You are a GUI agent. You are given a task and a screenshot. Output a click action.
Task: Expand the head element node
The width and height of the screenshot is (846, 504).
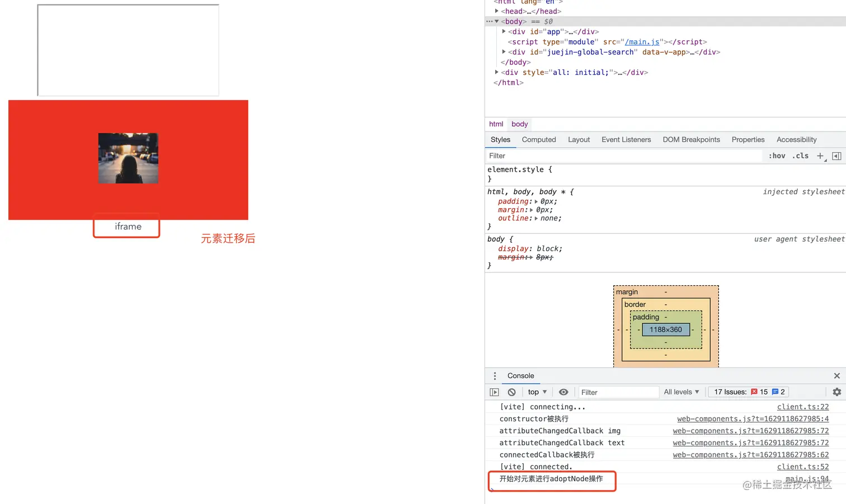pyautogui.click(x=496, y=11)
